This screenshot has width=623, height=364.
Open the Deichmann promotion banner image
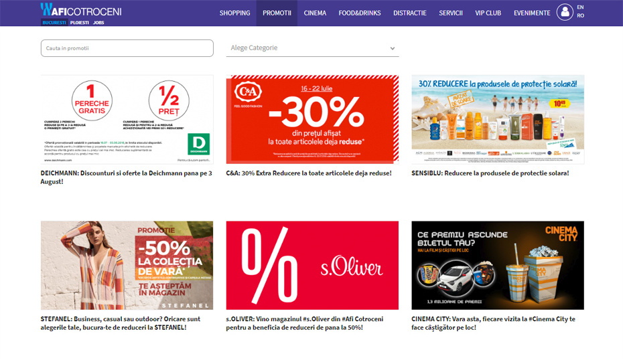[x=127, y=118]
